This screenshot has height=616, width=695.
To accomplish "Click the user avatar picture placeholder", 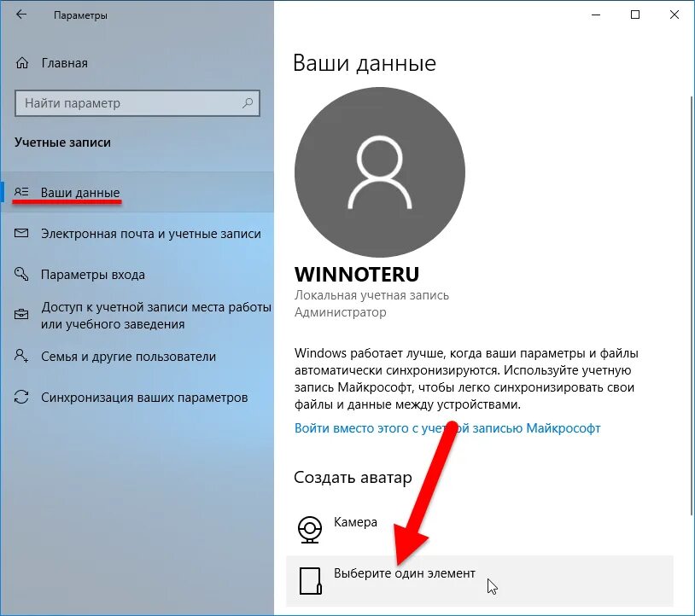I will tap(380, 171).
